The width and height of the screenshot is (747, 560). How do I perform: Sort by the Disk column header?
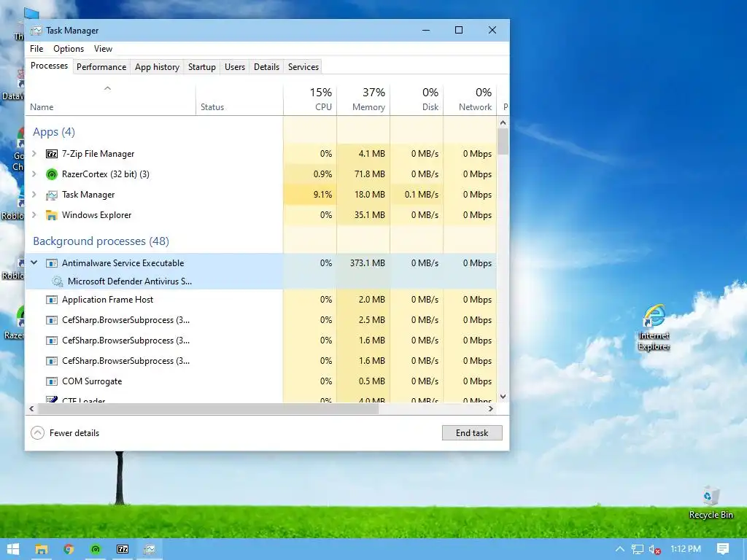point(417,99)
